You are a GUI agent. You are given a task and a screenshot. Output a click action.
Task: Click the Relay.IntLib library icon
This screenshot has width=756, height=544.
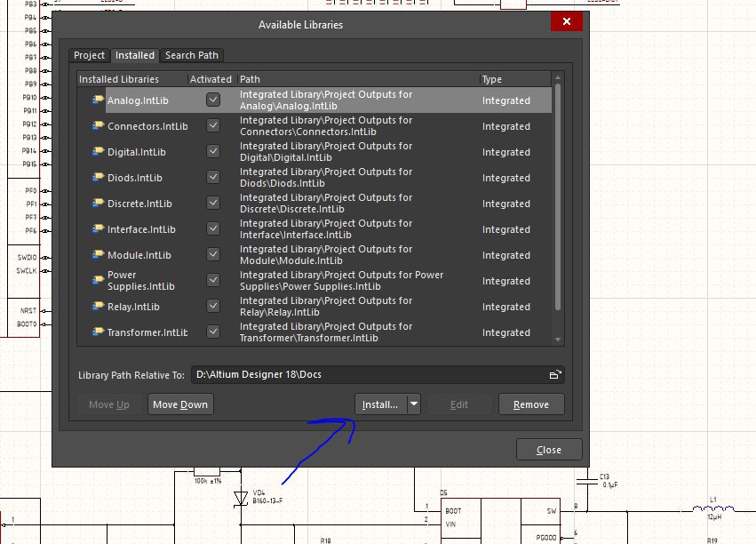98,306
